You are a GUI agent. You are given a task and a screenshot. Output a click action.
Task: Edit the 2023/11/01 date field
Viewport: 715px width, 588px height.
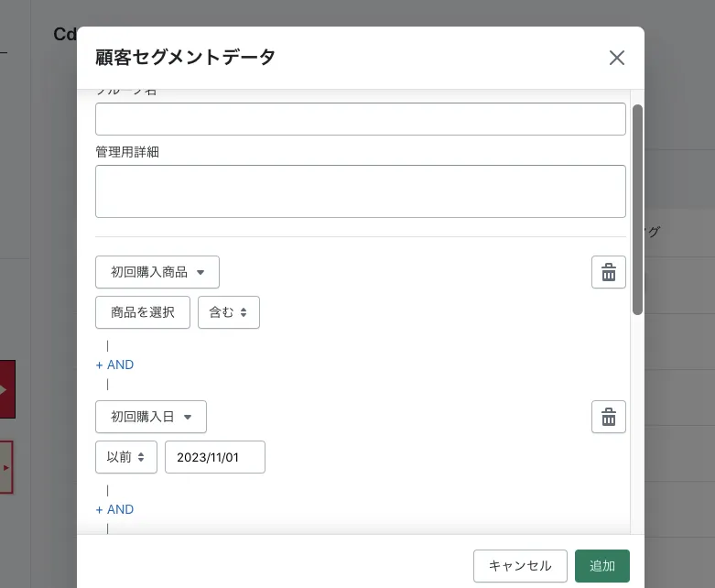[x=215, y=457]
